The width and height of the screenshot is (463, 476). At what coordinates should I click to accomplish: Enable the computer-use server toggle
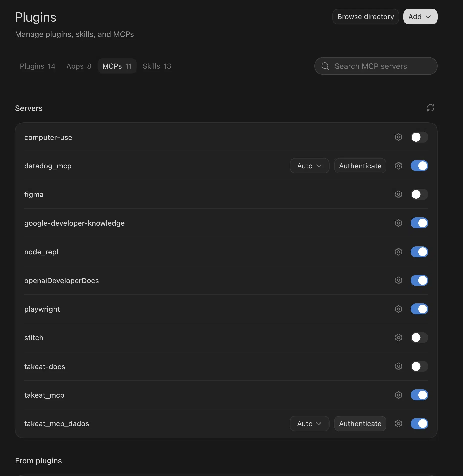(419, 137)
